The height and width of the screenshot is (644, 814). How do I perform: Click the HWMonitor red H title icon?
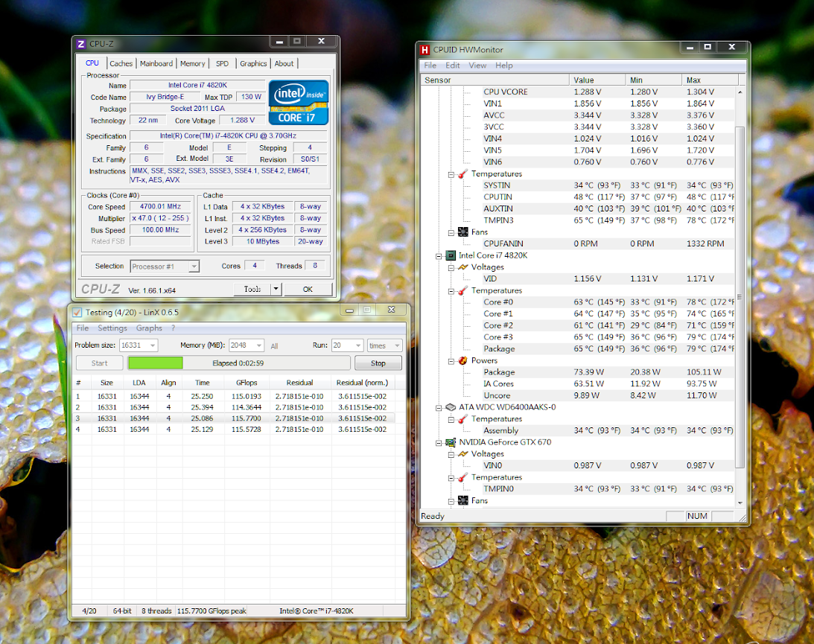click(425, 50)
